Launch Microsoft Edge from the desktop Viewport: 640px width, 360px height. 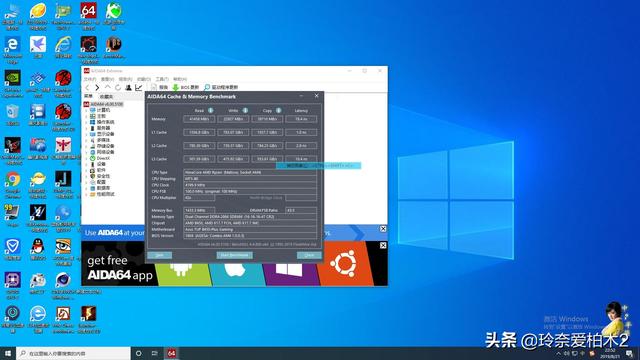pos(13,45)
